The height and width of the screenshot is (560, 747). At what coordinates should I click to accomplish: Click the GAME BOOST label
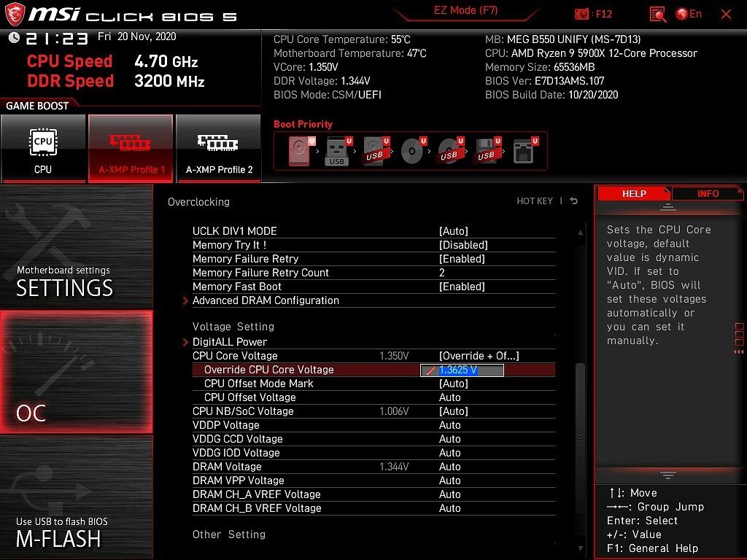pos(37,106)
